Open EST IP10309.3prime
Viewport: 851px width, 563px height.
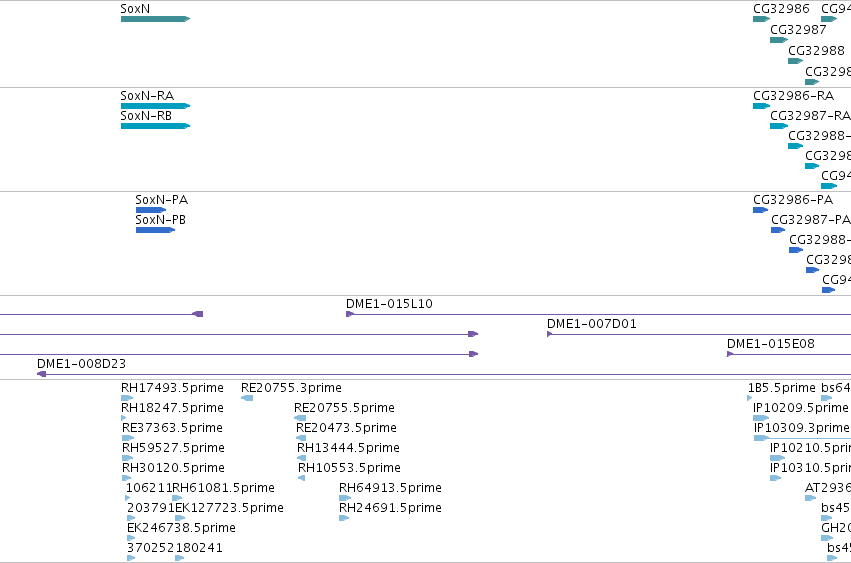802,438
